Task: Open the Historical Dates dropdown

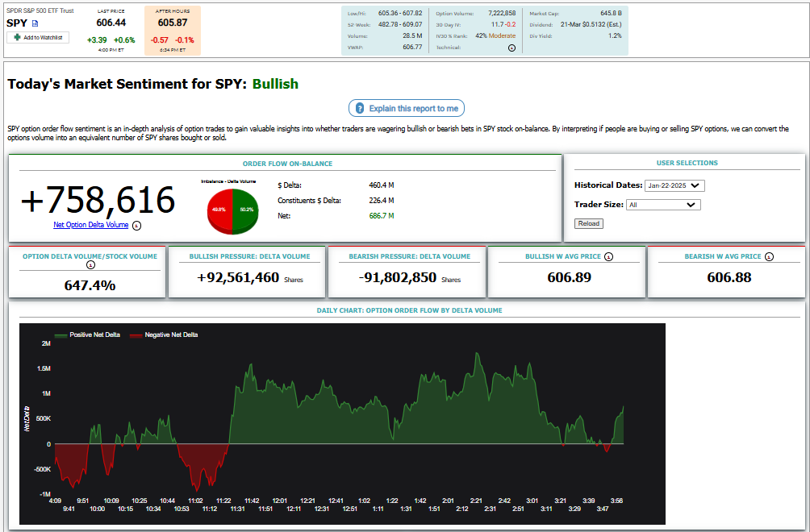Action: point(674,185)
